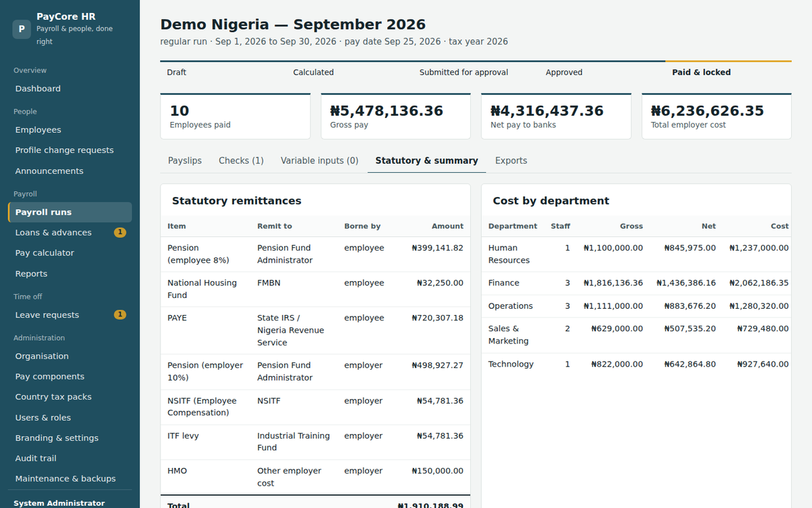Screen dimensions: 812x508
Task: Open Profile change requests
Action: [70, 150]
